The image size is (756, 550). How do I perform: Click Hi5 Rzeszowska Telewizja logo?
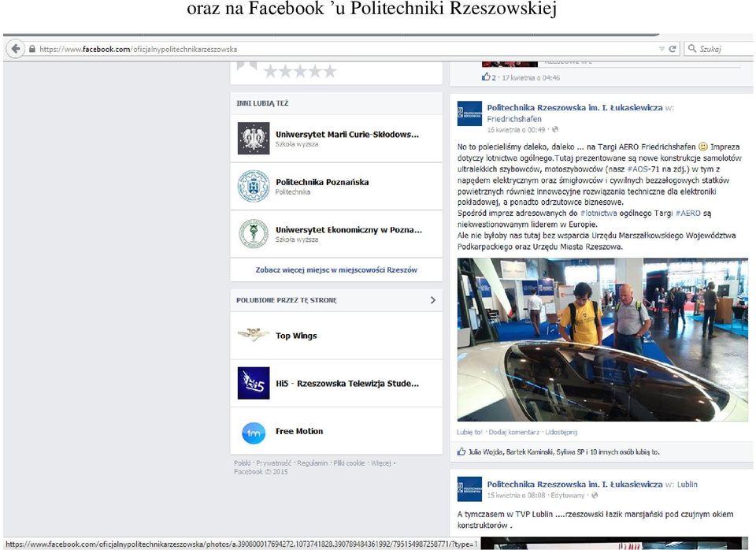pyautogui.click(x=253, y=383)
